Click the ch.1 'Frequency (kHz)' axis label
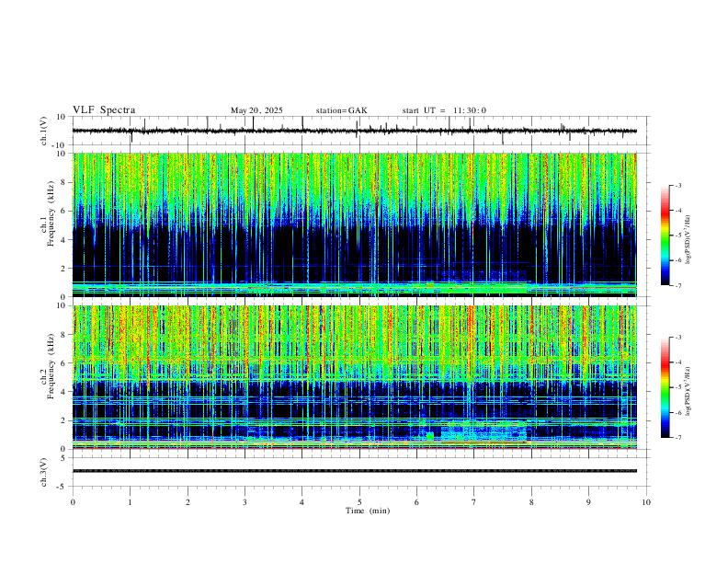Screen dimensions: 728x563 [51, 214]
